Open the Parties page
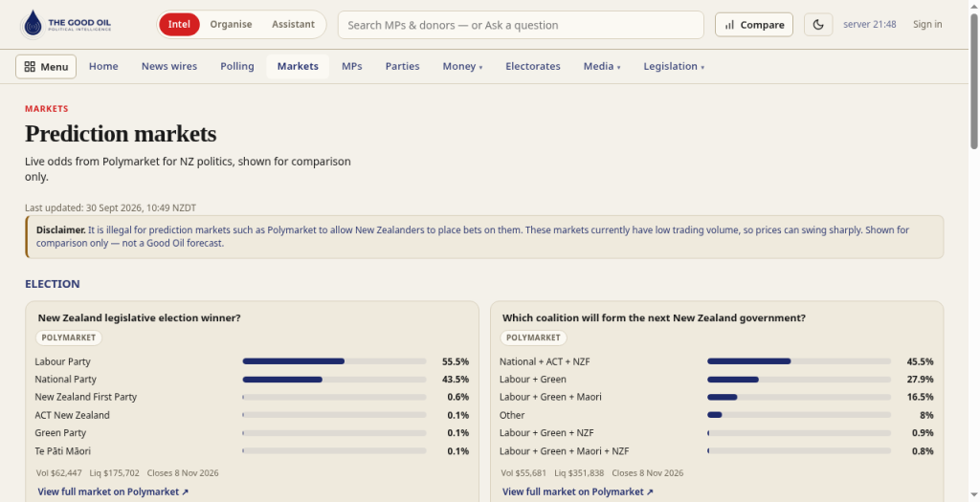This screenshot has width=980, height=502. pos(402,66)
